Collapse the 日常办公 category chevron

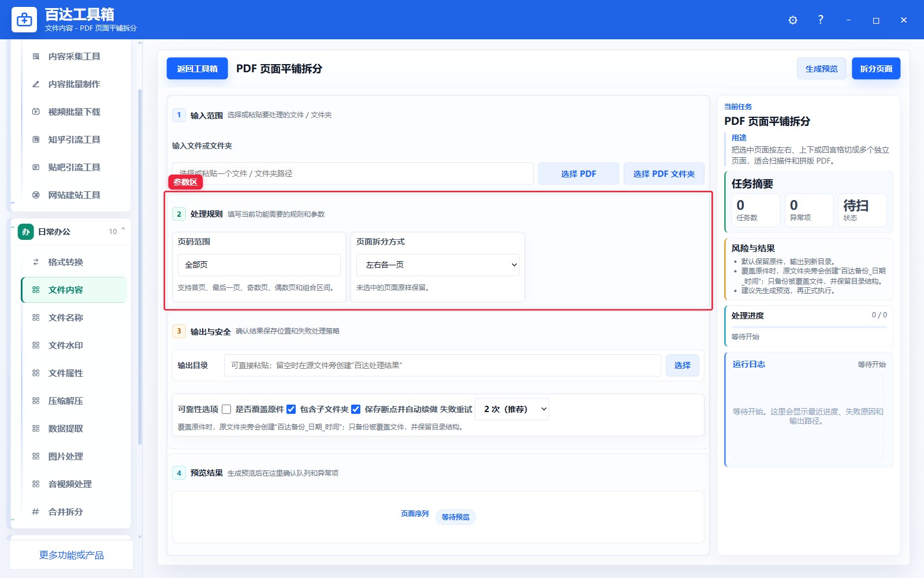[x=123, y=231]
